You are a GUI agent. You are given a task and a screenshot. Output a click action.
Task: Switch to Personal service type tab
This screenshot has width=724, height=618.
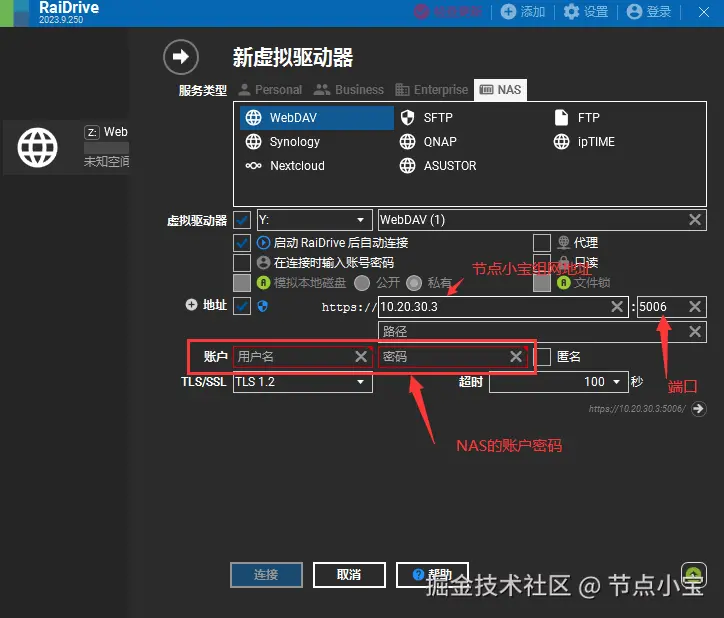271,90
